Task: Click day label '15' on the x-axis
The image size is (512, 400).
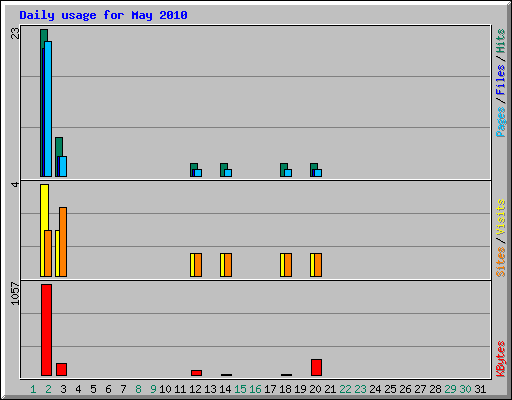Action: 240,389
